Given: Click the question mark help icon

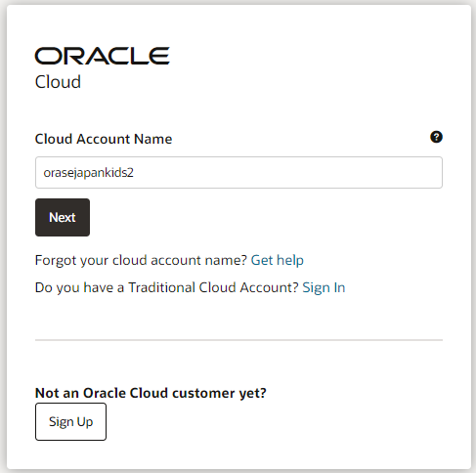Looking at the screenshot, I should [436, 137].
